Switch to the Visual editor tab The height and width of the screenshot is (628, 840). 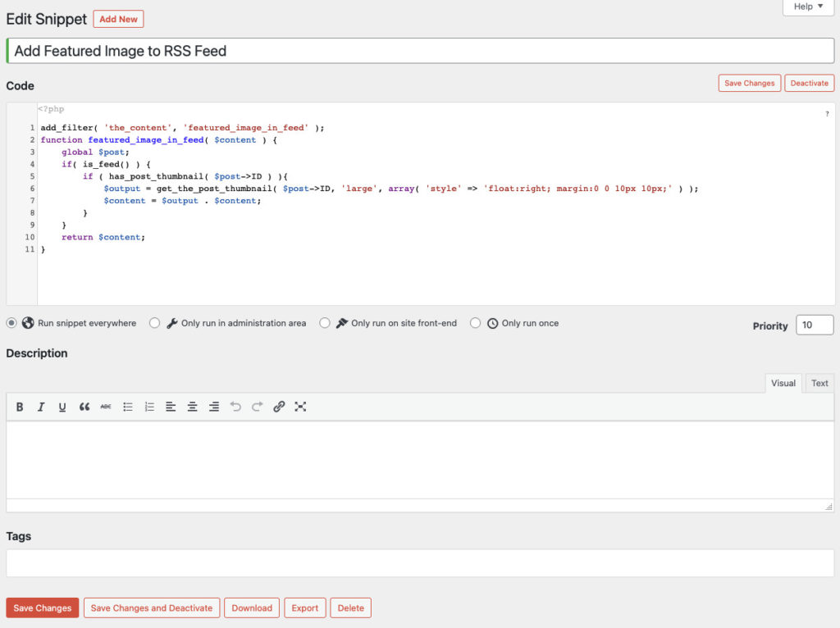coord(783,383)
